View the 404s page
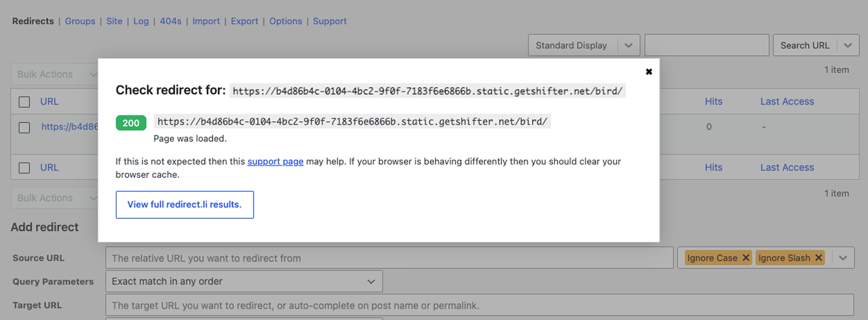 [170, 21]
